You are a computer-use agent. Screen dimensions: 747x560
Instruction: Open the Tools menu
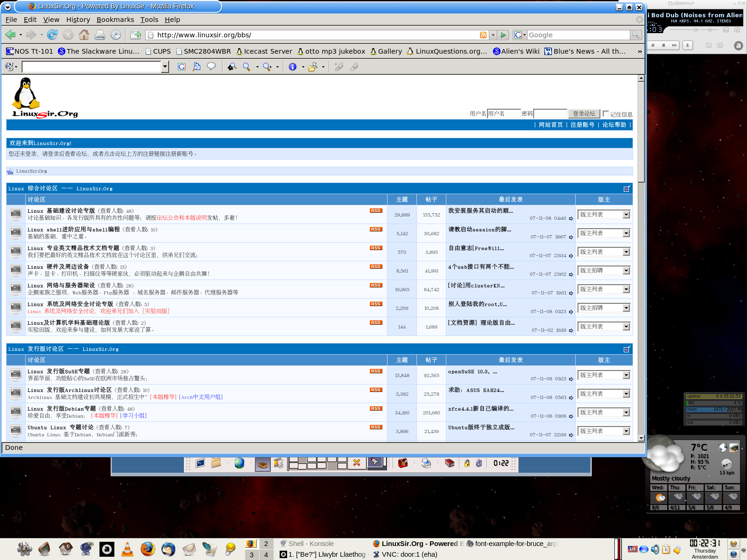click(x=149, y=20)
